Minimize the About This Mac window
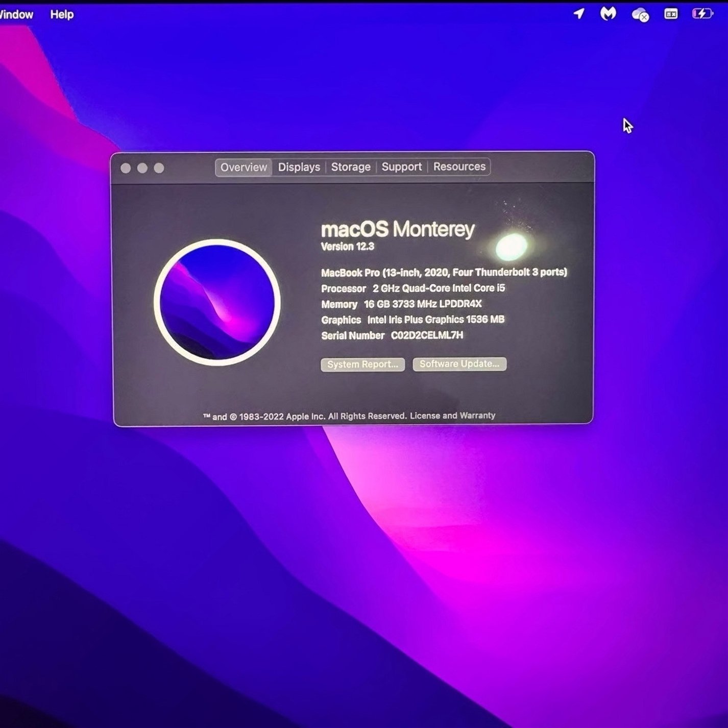The image size is (728, 728). [x=142, y=168]
